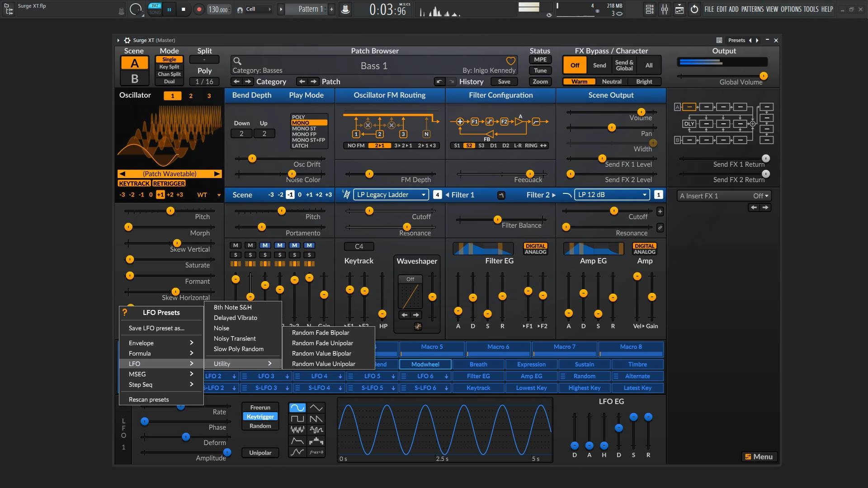Screen dimensions: 868x488
Task: Click the FL Studio play/pause button
Action: 169,9
